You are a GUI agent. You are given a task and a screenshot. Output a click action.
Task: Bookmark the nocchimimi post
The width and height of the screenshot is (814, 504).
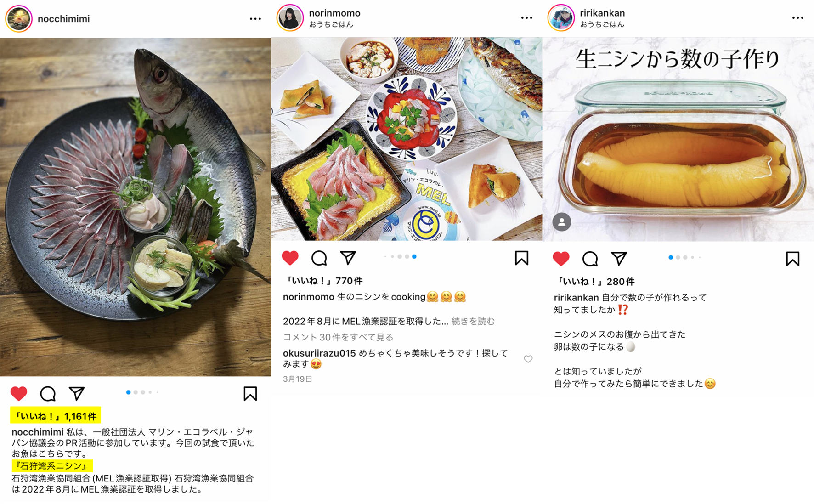250,394
